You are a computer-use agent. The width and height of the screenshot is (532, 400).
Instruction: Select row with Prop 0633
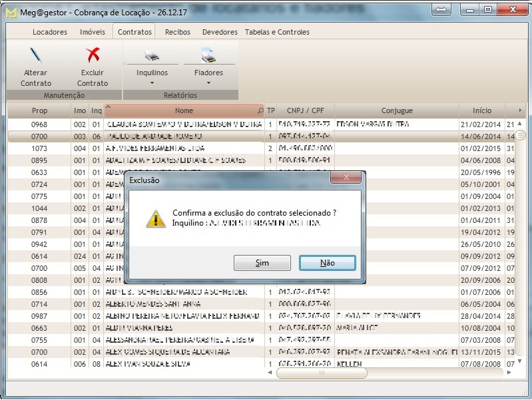tap(261, 172)
